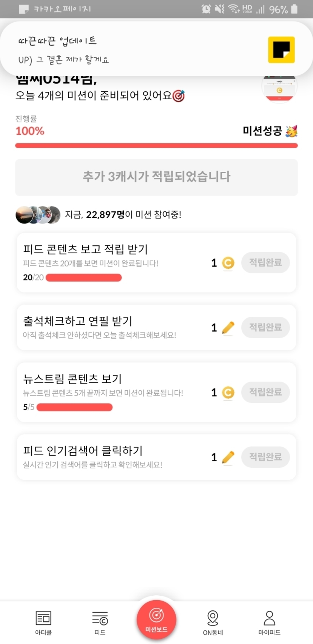Tap the pencil icon for 출석체크 mission
Viewport: 313px width, 644px height.
click(x=228, y=328)
